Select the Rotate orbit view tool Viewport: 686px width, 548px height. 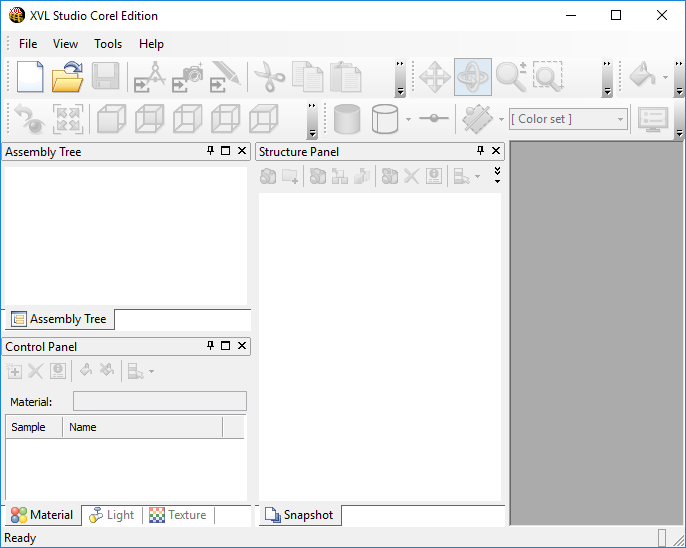pyautogui.click(x=472, y=77)
